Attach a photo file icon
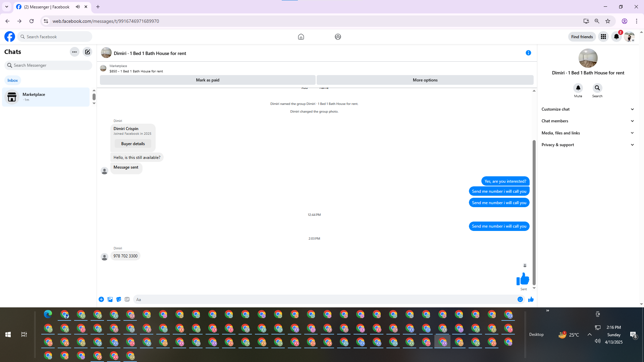644x362 pixels. [x=110, y=299]
